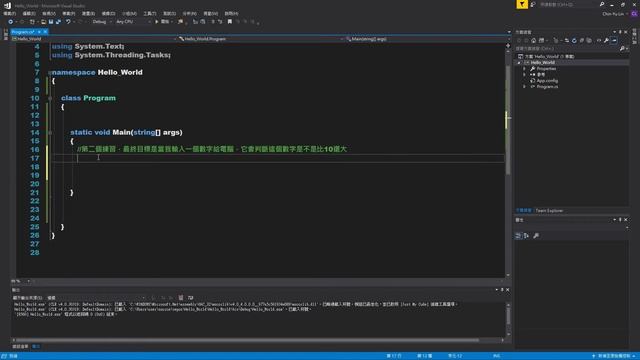Open the 偵錯(D) menu
This screenshot has height=360, width=640.
coord(108,13)
